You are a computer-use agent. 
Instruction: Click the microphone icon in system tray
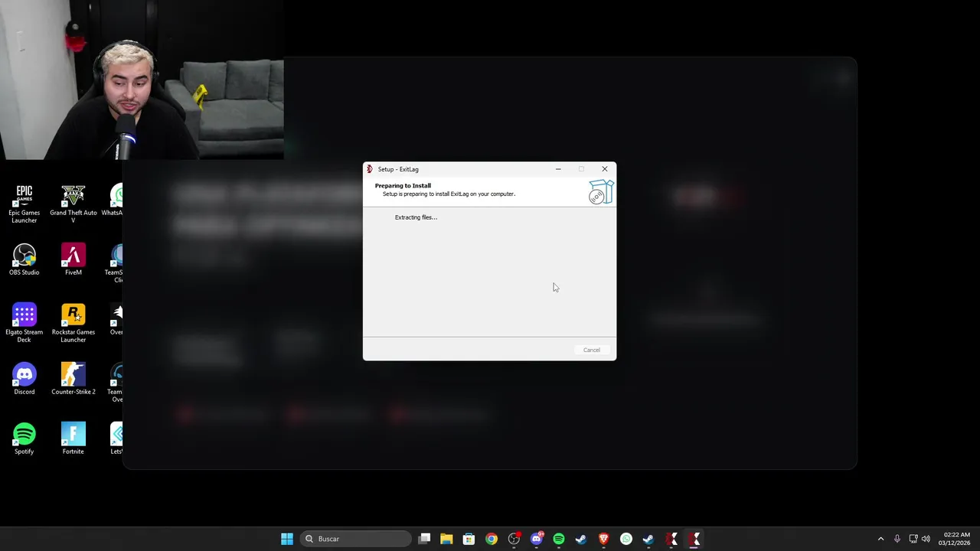[x=897, y=539]
